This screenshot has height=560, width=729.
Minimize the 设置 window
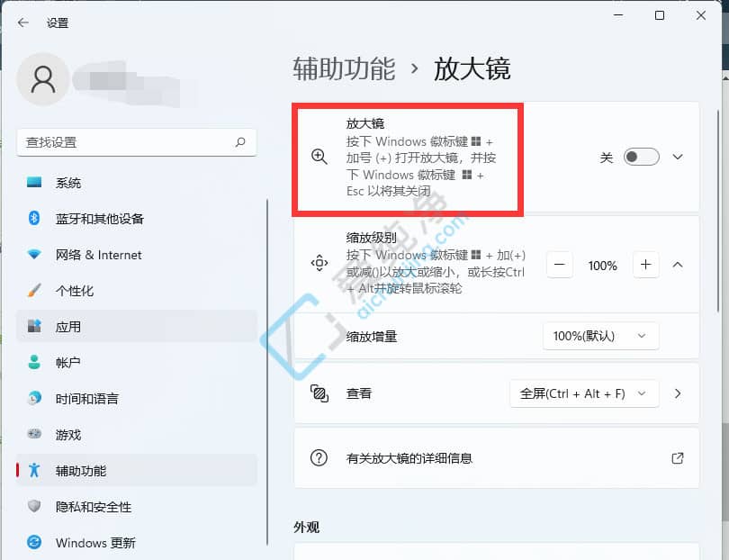tap(618, 15)
